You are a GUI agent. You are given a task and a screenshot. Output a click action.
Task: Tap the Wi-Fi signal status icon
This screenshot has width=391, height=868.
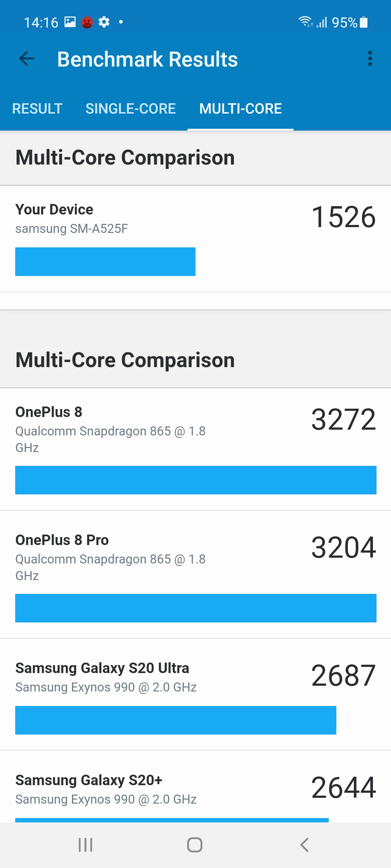click(305, 22)
